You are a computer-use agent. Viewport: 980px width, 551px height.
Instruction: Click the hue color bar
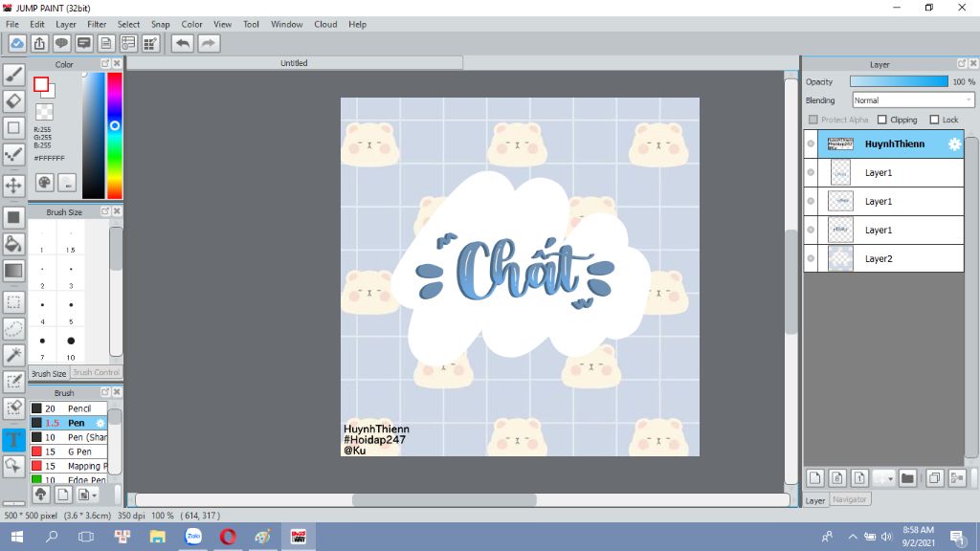pos(115,136)
